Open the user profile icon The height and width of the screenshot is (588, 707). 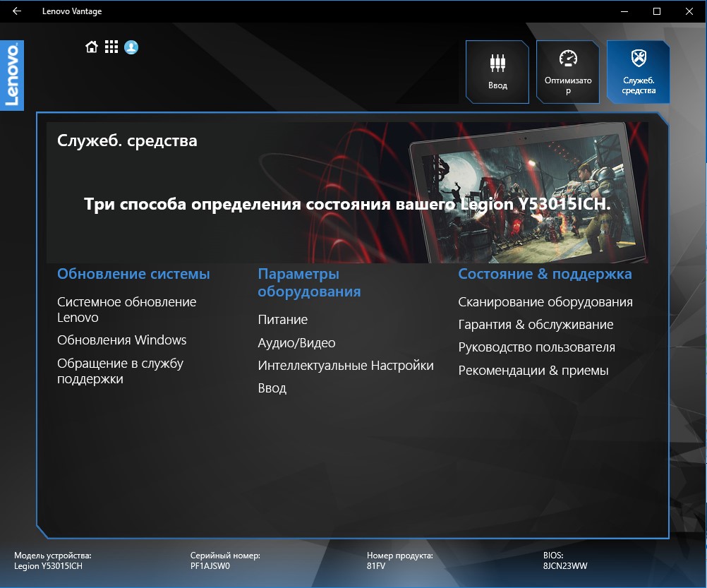point(131,47)
